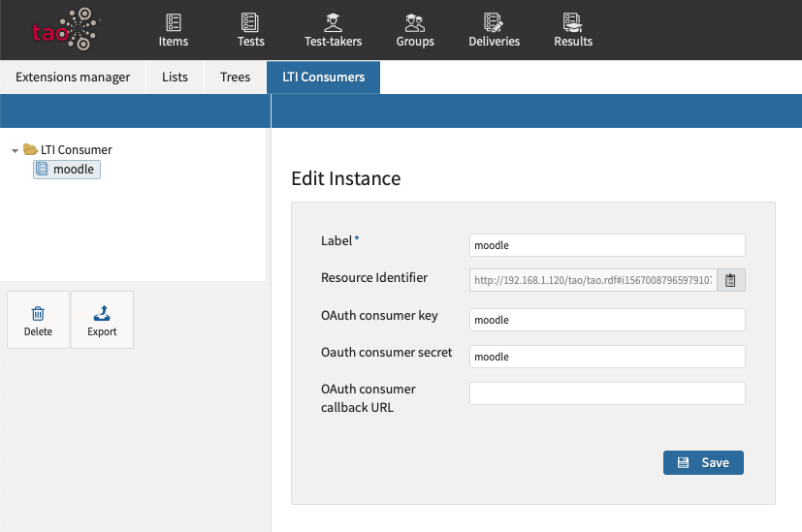The width and height of the screenshot is (802, 532).
Task: Open the Test-takers section icon
Action: pyautogui.click(x=333, y=22)
